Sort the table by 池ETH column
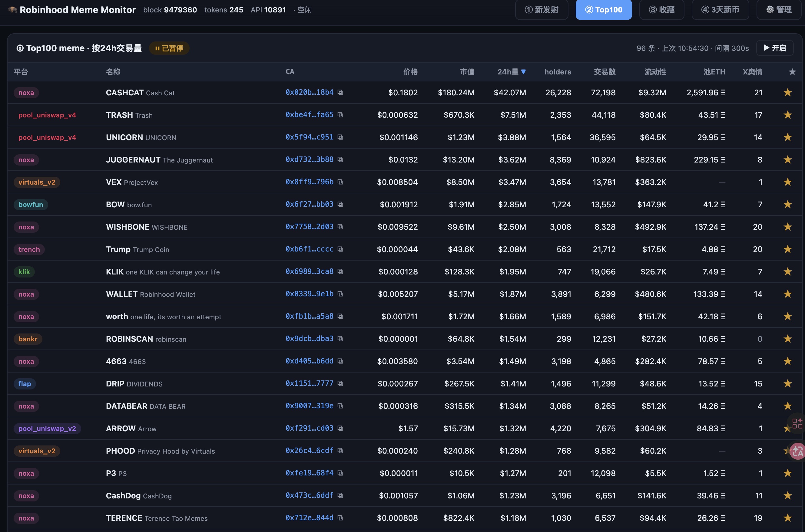The width and height of the screenshot is (805, 532). point(714,72)
